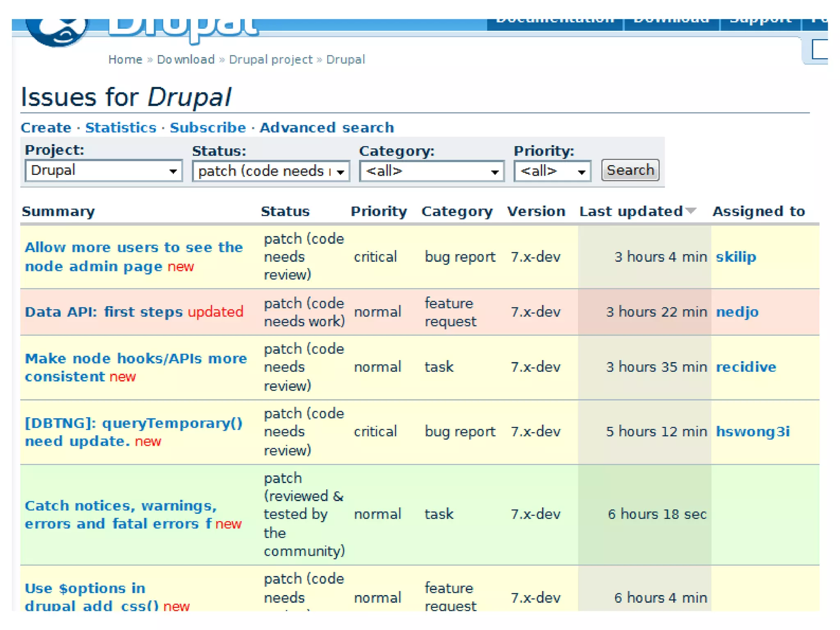Open 'Data API: first steps' issue
Screen dimensions: 840x630
104,312
